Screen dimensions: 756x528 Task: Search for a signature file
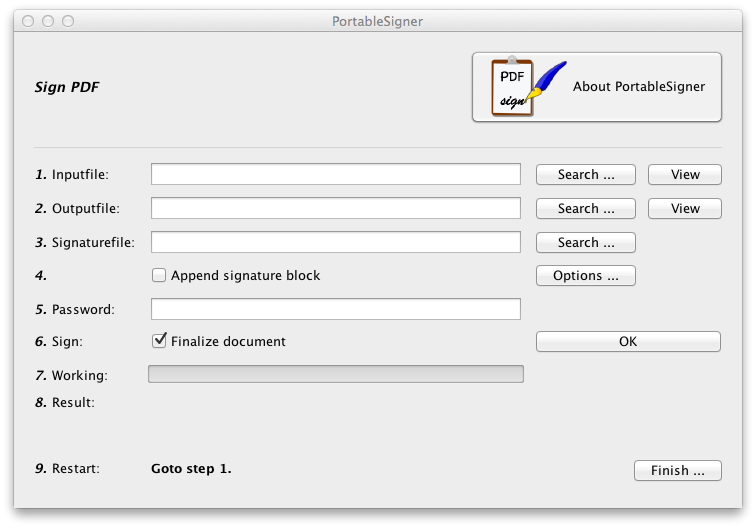click(x=586, y=242)
